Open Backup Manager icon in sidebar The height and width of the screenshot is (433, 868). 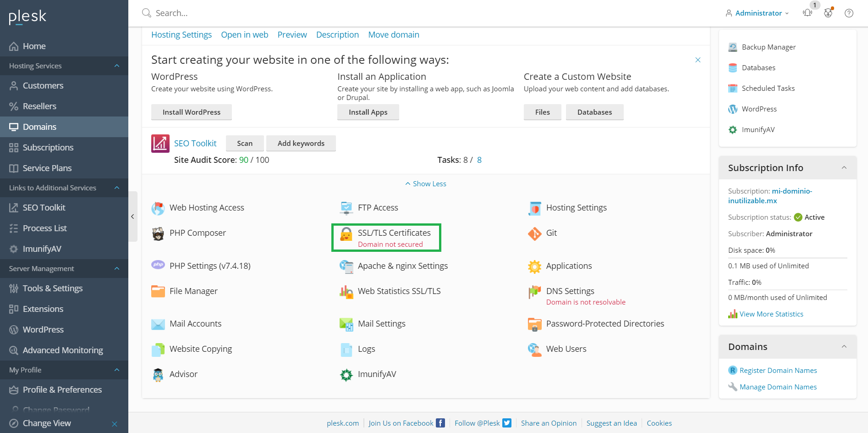pos(733,47)
